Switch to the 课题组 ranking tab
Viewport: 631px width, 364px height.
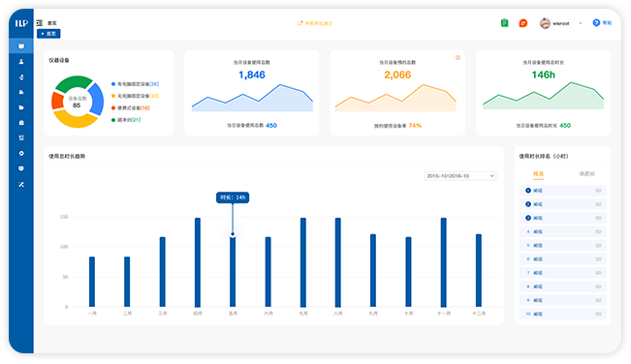(x=586, y=173)
